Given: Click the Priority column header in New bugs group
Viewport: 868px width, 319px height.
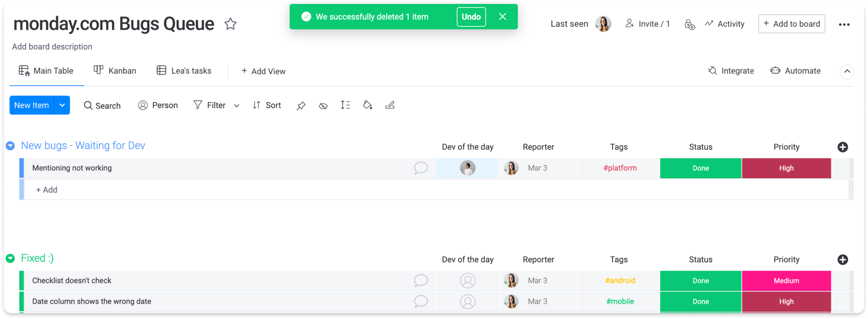Looking at the screenshot, I should [x=786, y=147].
